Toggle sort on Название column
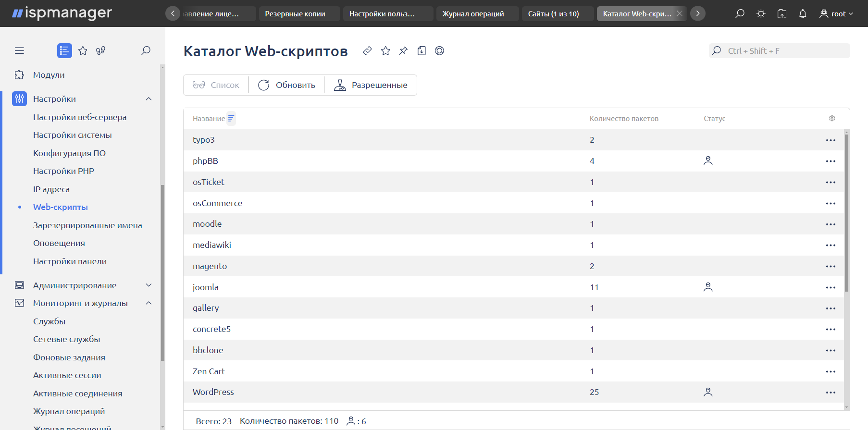Viewport: 868px width, 430px height. coord(231,118)
